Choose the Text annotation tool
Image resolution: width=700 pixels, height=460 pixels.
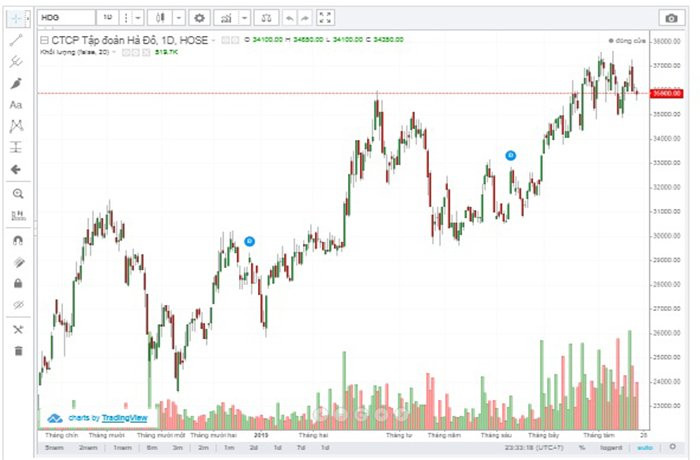click(x=16, y=105)
